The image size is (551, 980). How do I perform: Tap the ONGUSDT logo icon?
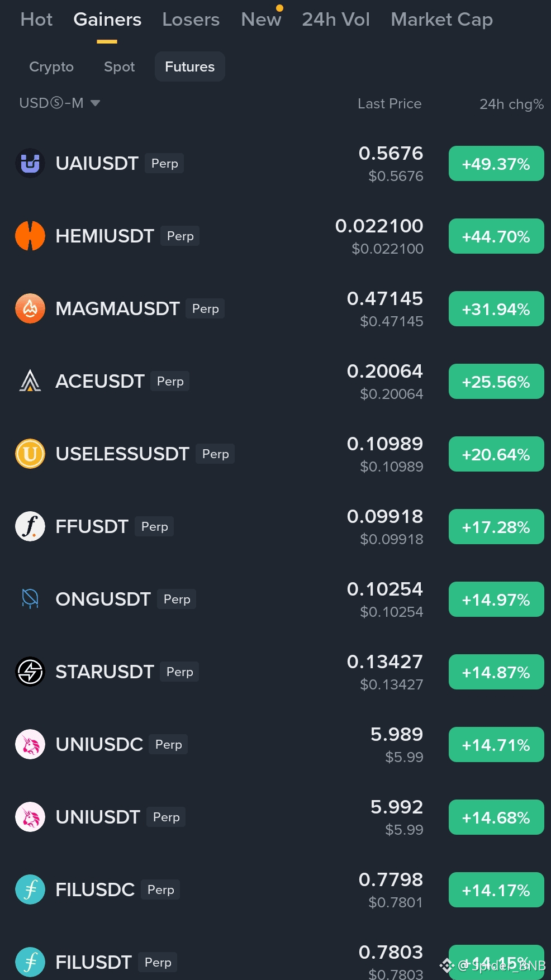click(30, 599)
